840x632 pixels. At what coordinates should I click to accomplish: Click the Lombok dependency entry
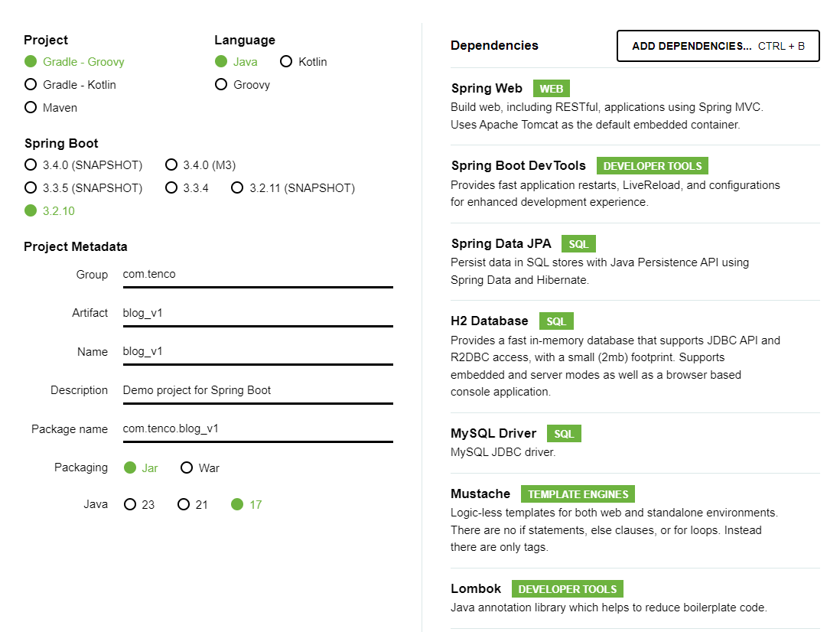tap(635, 598)
